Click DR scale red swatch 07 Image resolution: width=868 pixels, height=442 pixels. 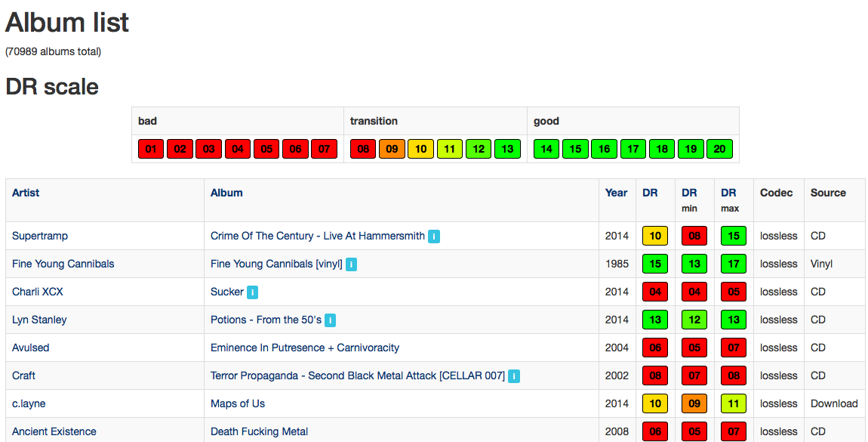click(324, 149)
